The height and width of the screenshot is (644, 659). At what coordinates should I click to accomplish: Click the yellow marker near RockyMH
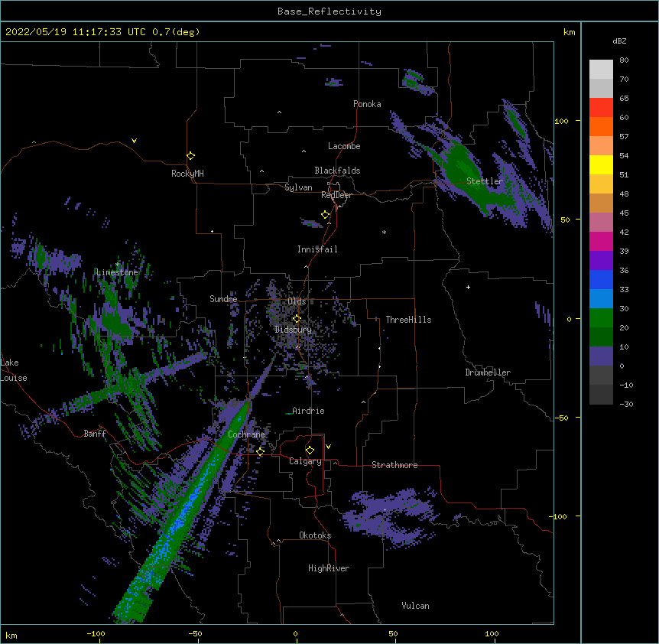coord(190,155)
